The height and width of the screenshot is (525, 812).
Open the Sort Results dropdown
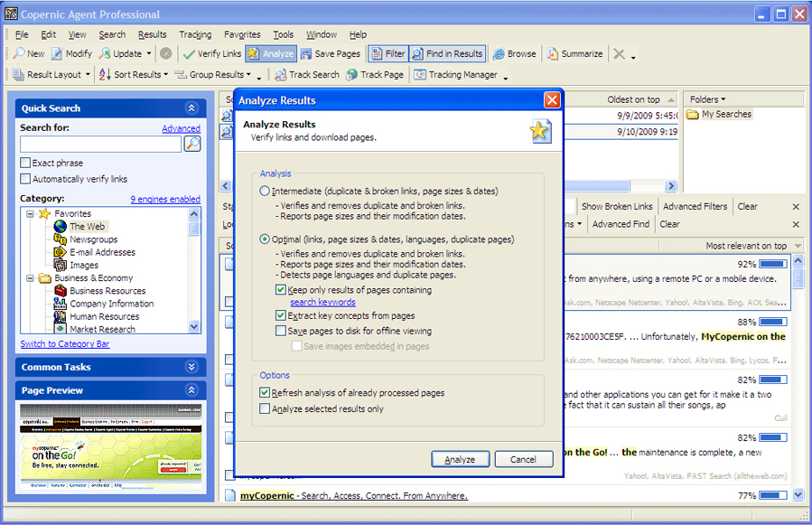point(133,75)
